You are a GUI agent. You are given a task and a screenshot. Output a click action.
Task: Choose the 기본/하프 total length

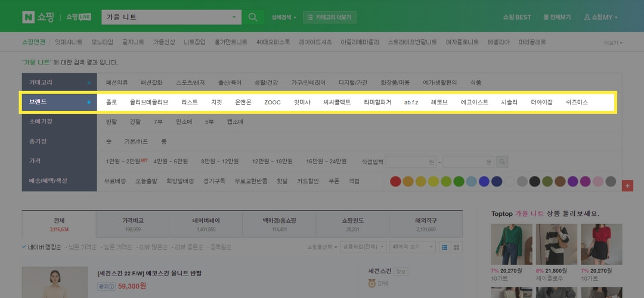click(136, 142)
